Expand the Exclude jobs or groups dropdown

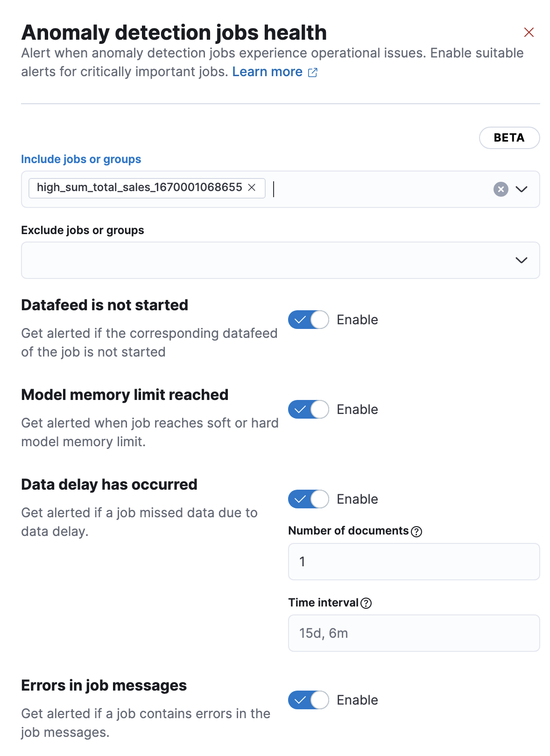click(x=521, y=260)
